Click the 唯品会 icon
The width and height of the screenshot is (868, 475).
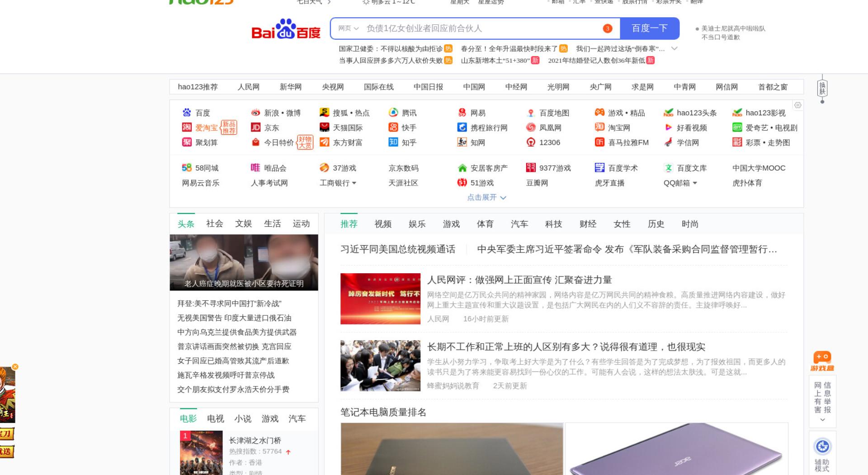click(255, 168)
